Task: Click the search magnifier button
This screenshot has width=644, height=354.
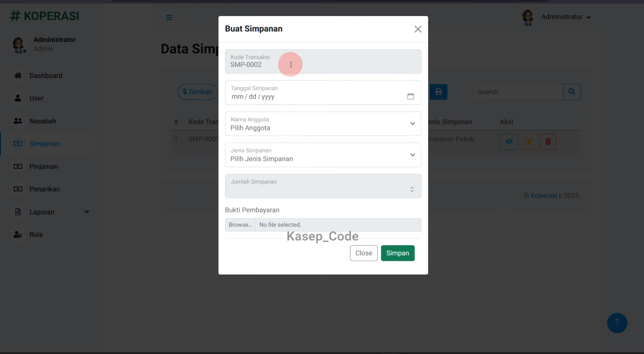Action: pos(572,92)
